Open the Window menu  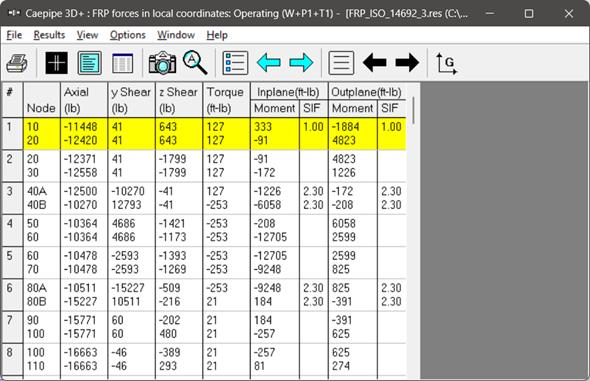pyautogui.click(x=176, y=35)
